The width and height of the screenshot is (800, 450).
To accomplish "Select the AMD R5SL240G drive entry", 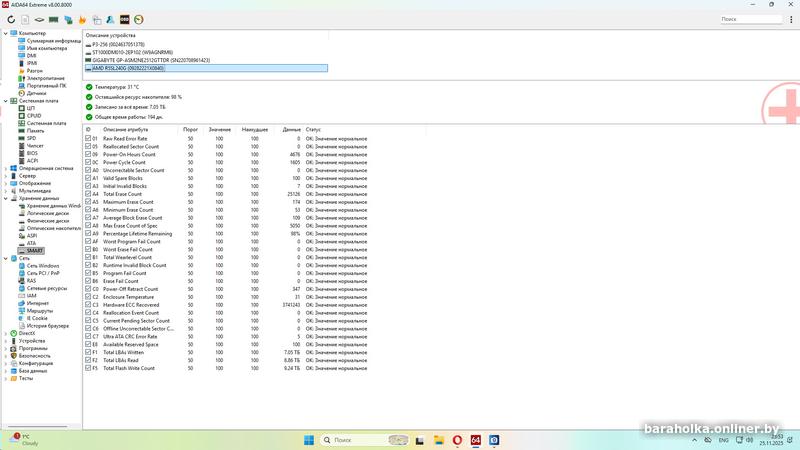I will click(x=206, y=68).
